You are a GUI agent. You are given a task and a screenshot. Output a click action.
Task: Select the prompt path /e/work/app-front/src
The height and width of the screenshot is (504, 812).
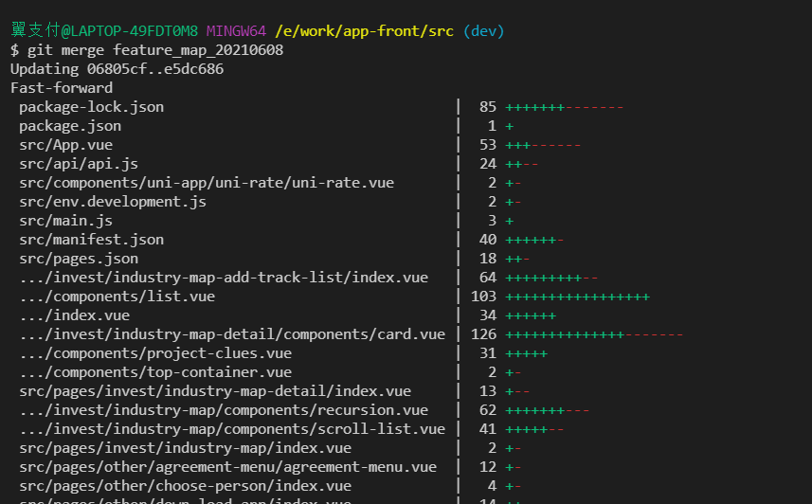[x=365, y=31]
